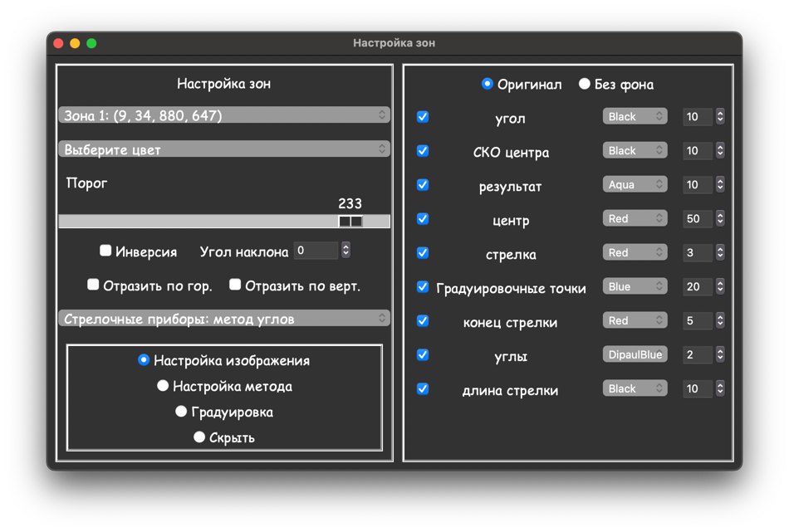This screenshot has width=789, height=532.
Task: Toggle the Отразить по верт. checkbox
Action: click(x=235, y=285)
